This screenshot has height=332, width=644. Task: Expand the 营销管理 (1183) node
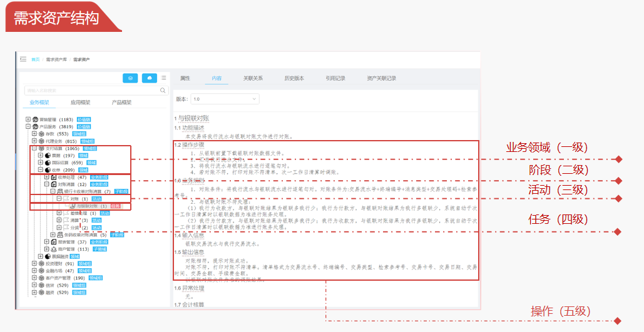(28, 119)
